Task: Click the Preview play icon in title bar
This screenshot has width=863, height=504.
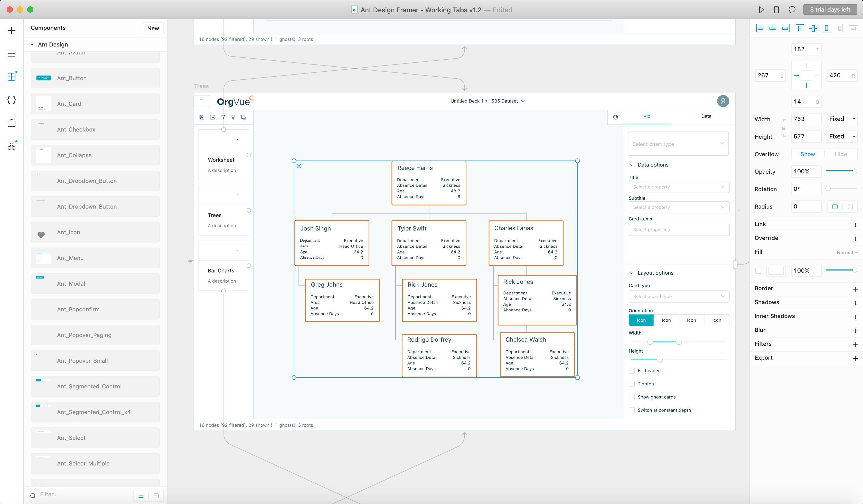Action: coord(761,10)
